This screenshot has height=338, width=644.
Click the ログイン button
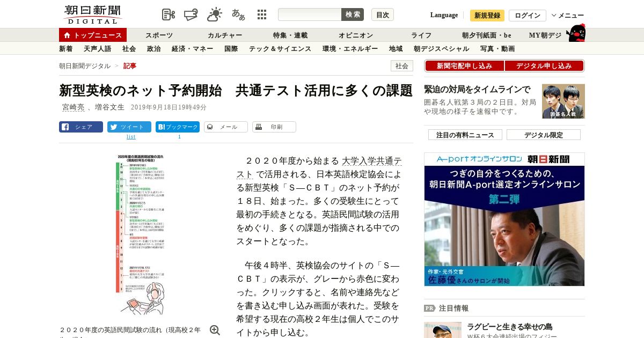point(528,16)
